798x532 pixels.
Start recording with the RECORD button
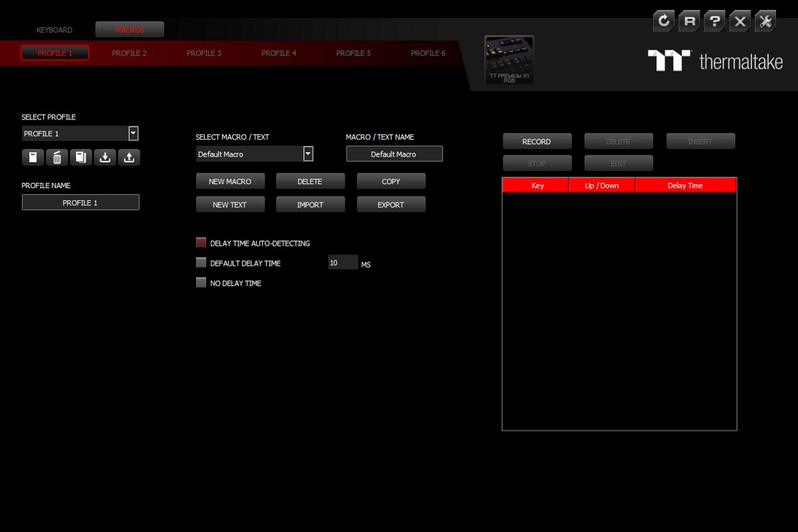pos(537,142)
